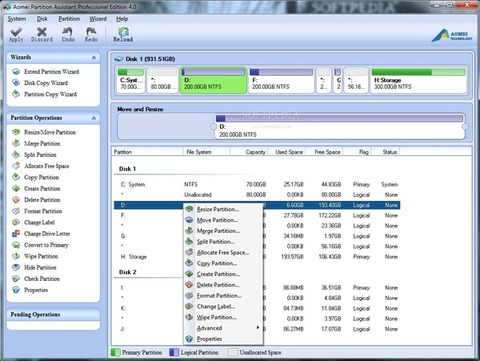
Task: Click the right handle of the Move and Resize bar
Action: point(465,127)
